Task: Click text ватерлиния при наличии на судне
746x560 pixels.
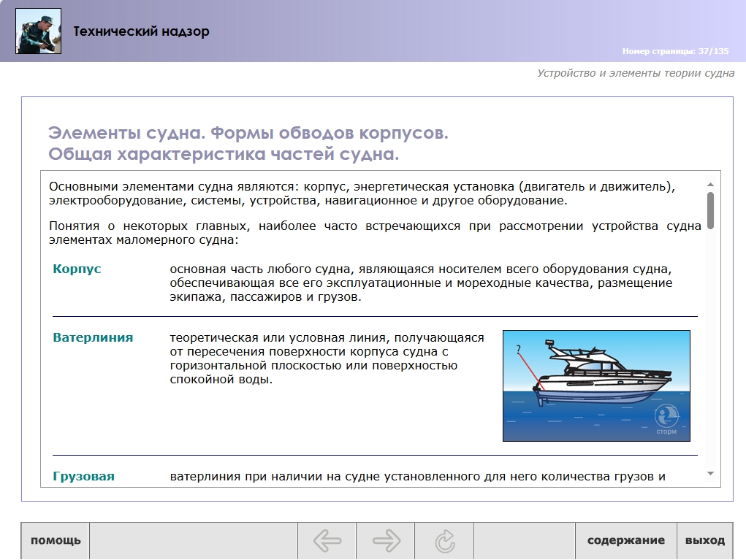Action: pos(418,476)
